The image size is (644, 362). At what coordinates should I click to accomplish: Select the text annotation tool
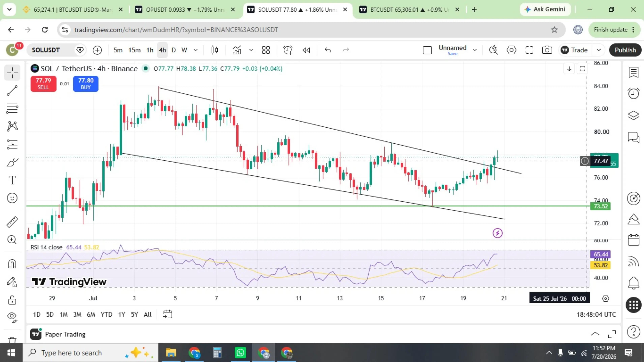tap(12, 180)
